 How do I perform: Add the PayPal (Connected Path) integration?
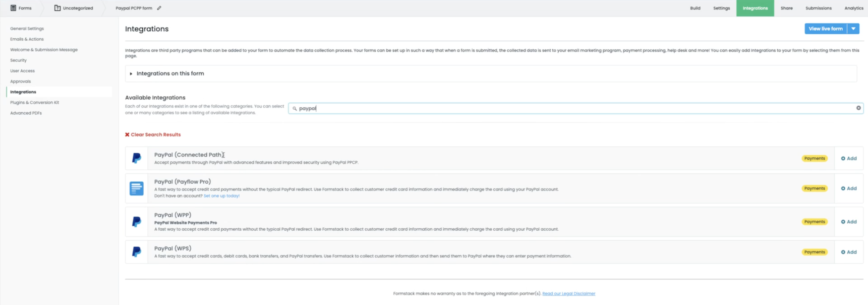[848, 158]
